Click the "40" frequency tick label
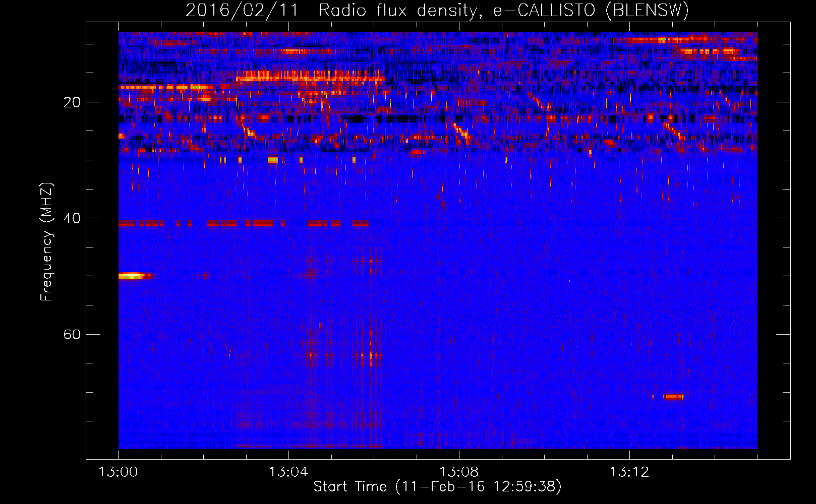The height and width of the screenshot is (504, 816). (x=72, y=218)
